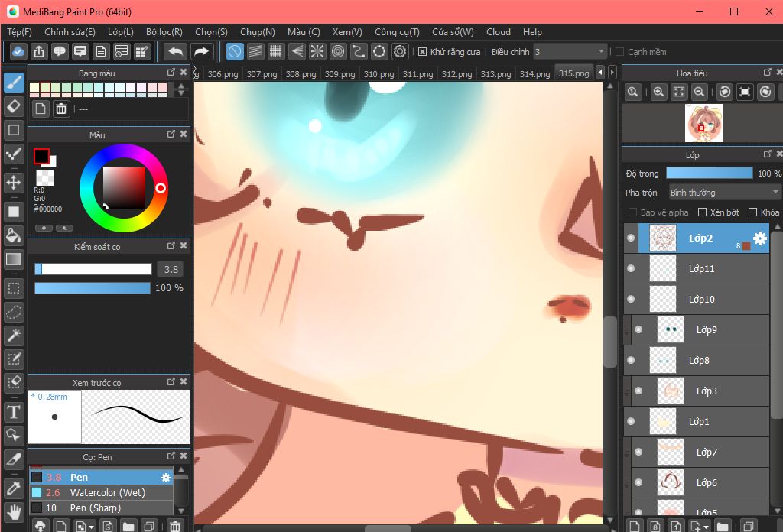
Task: Enable circle snap guide
Action: [338, 51]
